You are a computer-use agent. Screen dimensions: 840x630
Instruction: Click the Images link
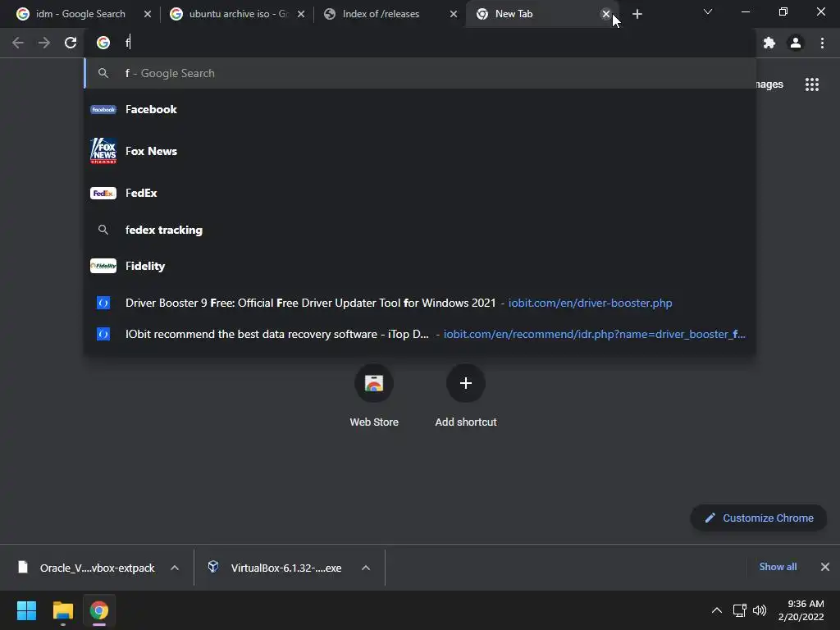(769, 84)
